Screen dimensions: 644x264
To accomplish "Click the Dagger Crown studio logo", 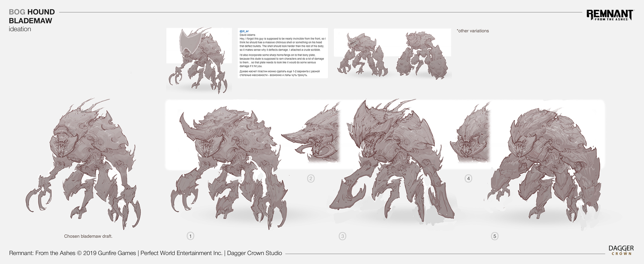I will pos(621,250).
